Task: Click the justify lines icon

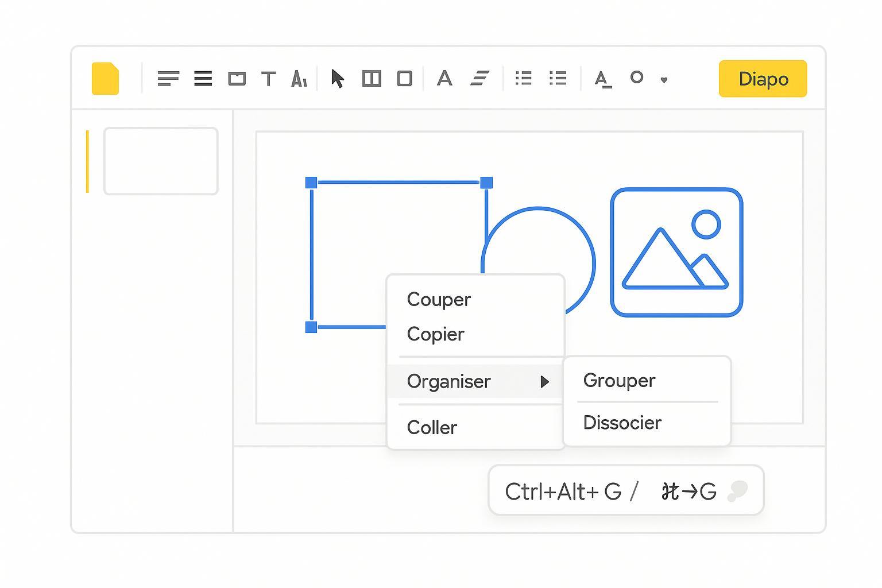Action: (203, 78)
